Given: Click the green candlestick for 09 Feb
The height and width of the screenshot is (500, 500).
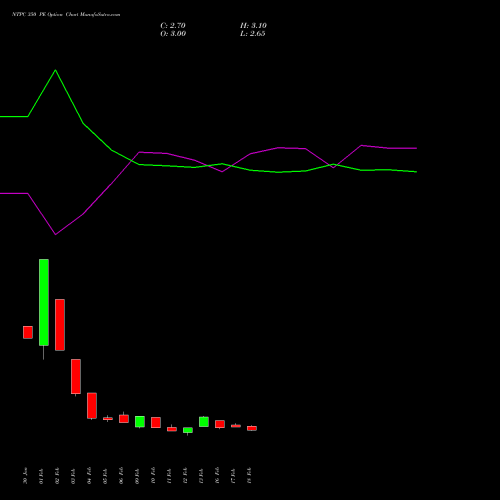Looking at the screenshot, I should pos(140,422).
